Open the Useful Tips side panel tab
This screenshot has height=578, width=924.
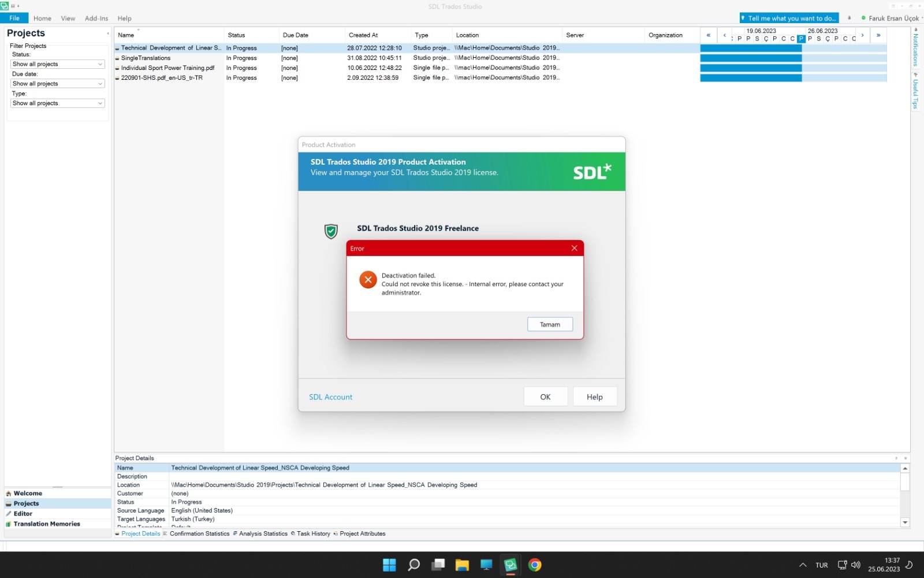coord(915,91)
